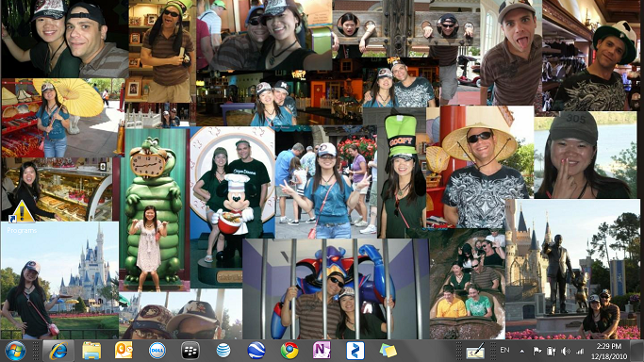Open Action Center flag icon
The image size is (644, 362).
[x=537, y=351]
